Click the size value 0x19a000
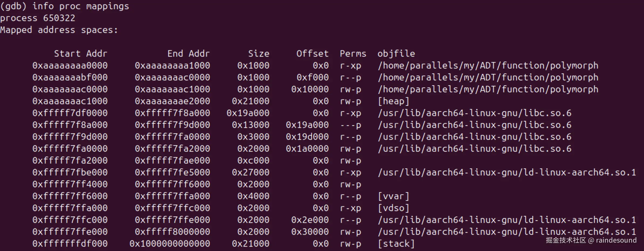 248,113
